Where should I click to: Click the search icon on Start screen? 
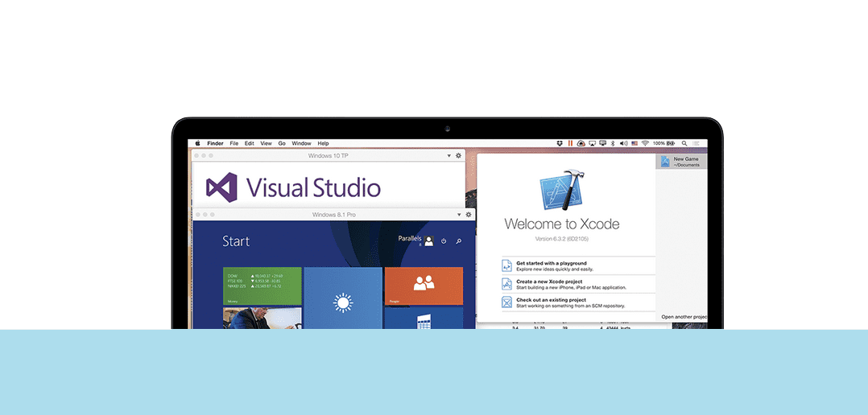point(458,241)
